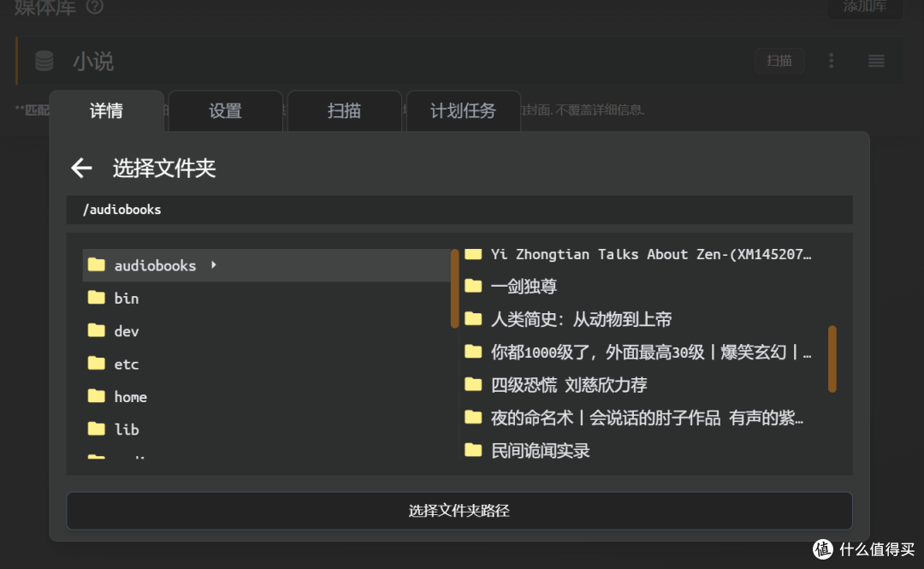
Task: Open 人类简史：从动物到上帝 folder
Action: pos(581,320)
